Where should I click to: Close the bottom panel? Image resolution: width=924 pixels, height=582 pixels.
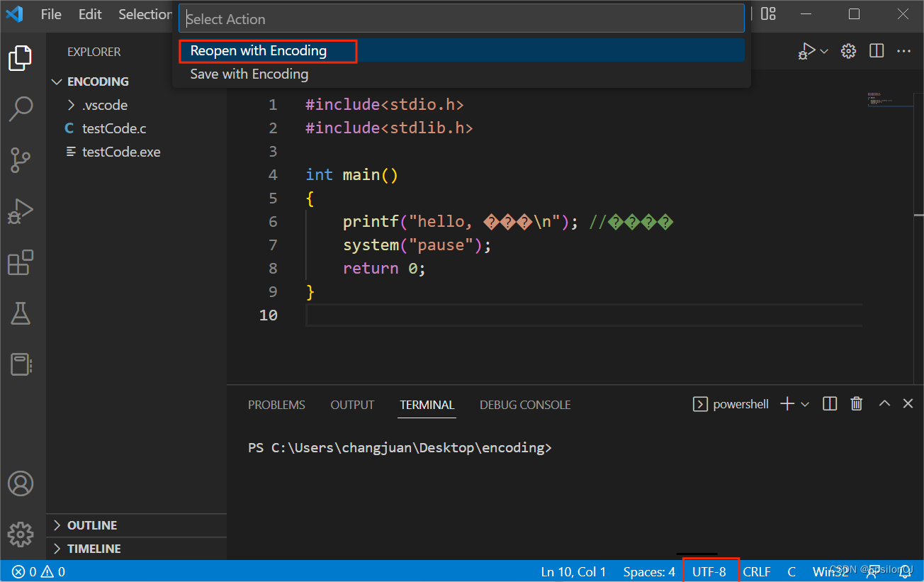[908, 403]
